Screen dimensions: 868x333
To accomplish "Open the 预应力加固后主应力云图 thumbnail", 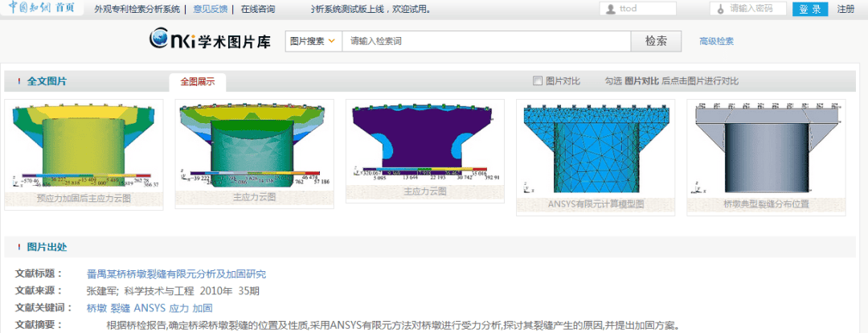I will [x=84, y=147].
